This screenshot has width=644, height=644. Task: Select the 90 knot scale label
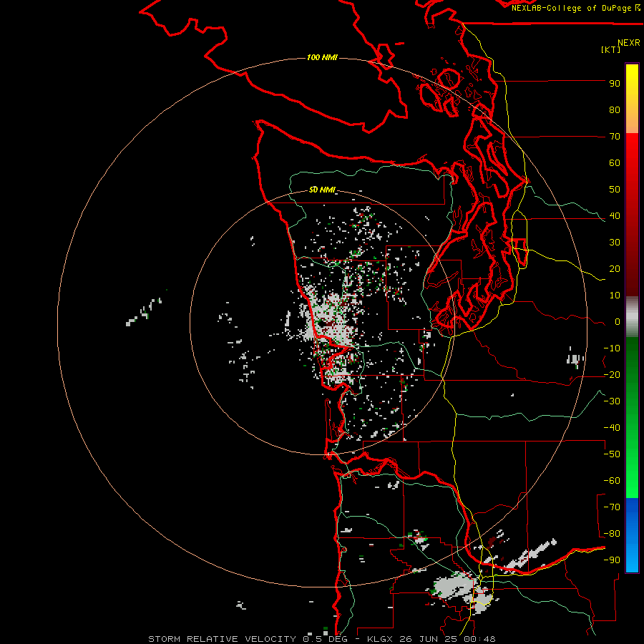615,84
